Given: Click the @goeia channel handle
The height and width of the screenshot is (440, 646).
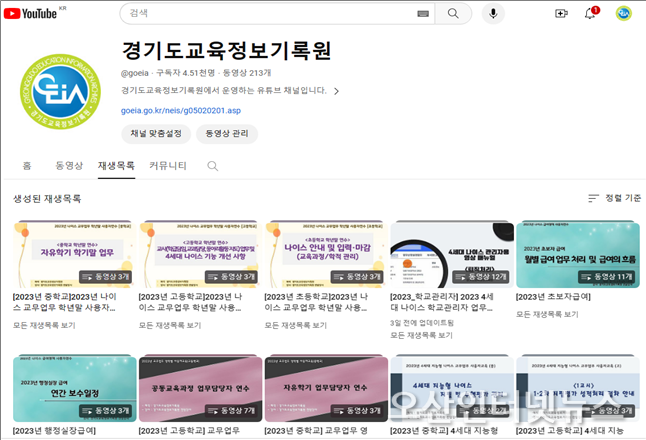Looking at the screenshot, I should (x=135, y=73).
